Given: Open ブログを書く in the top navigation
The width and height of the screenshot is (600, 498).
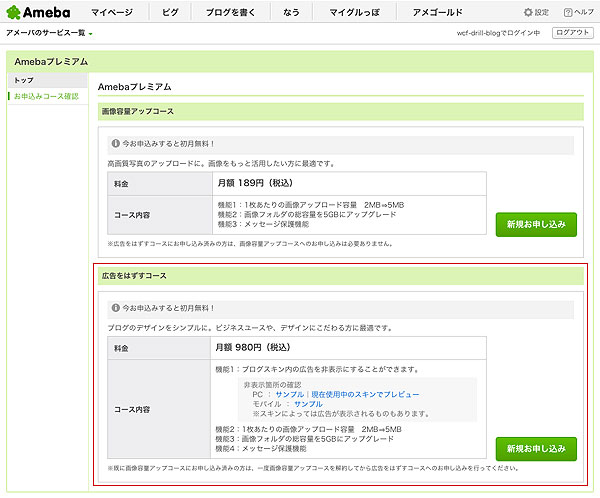Looking at the screenshot, I should 230,12.
